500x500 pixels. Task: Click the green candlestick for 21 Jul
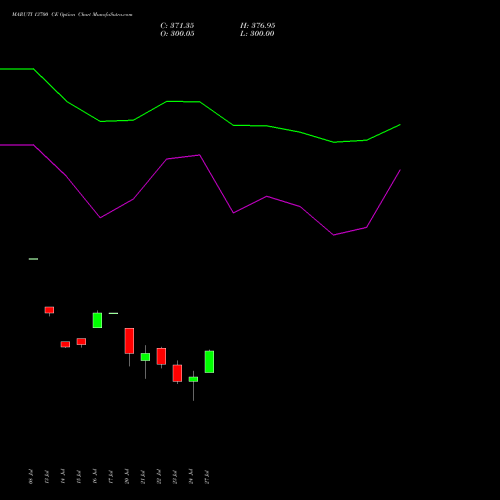(145, 357)
